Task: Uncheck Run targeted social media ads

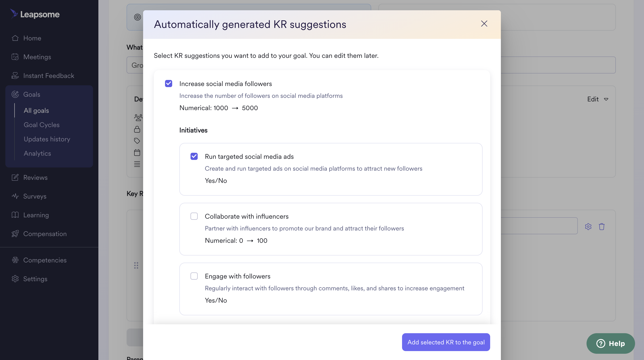Action: (194, 156)
